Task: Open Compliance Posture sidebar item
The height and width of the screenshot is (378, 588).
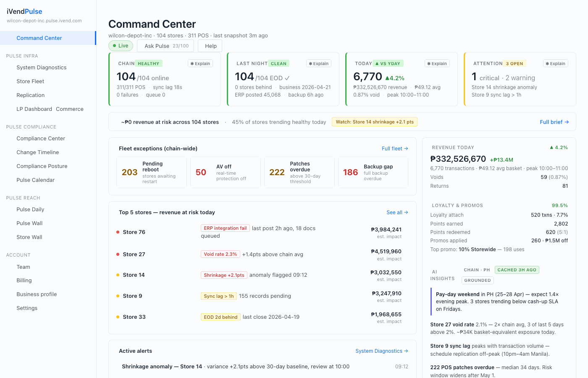Action: tap(42, 166)
